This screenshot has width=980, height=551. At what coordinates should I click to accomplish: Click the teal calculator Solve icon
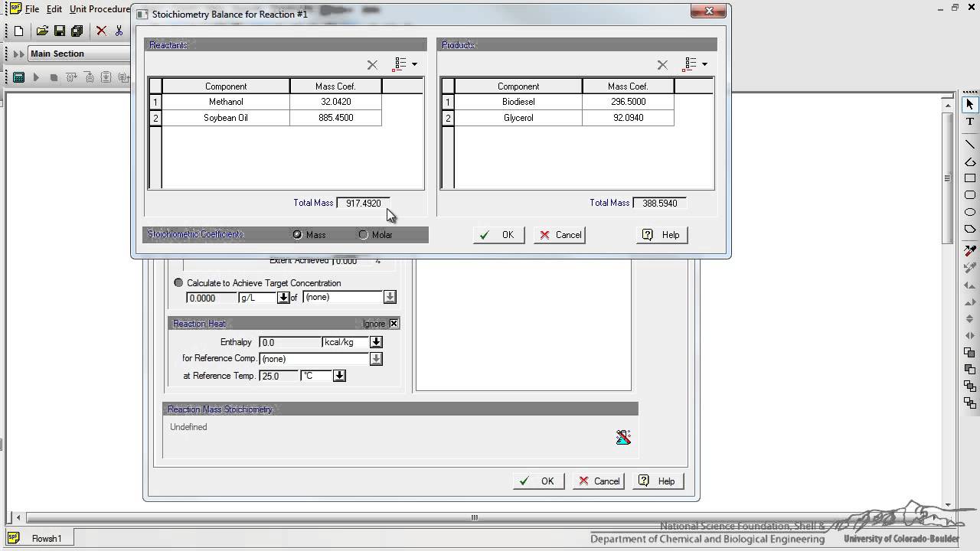coord(18,77)
